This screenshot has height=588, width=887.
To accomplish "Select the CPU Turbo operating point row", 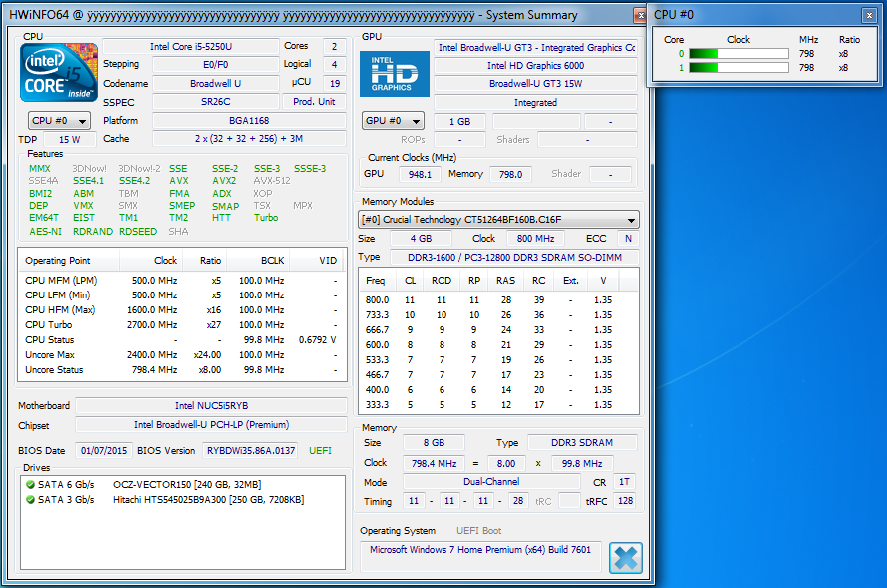I will 182,325.
